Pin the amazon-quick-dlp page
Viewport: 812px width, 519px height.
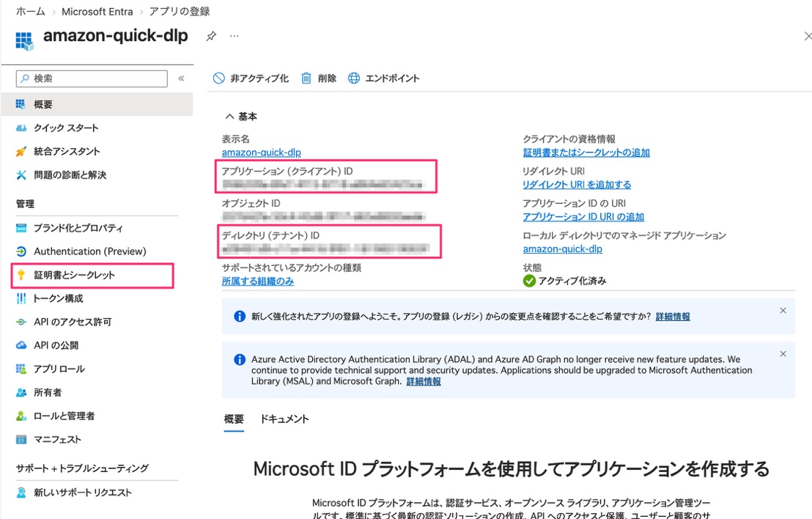pos(211,36)
